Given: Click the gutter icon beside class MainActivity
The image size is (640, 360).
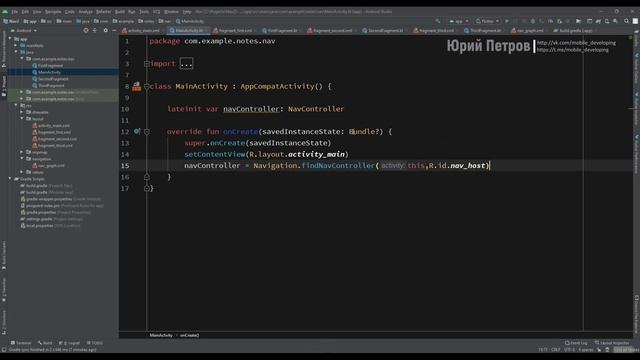Looking at the screenshot, I should click(137, 86).
